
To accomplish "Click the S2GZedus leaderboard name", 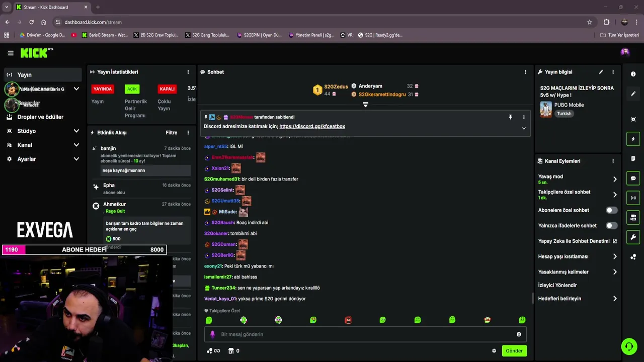I will pyautogui.click(x=336, y=86).
